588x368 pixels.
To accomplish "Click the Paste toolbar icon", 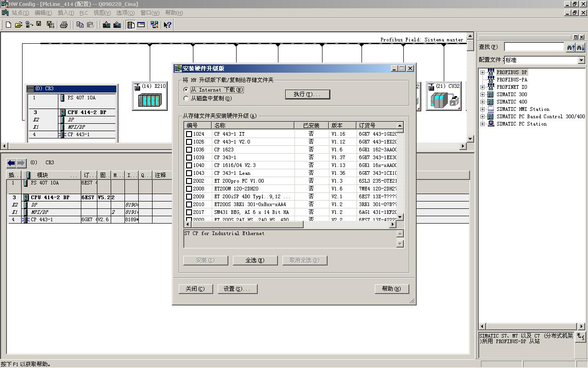I will pos(90,25).
